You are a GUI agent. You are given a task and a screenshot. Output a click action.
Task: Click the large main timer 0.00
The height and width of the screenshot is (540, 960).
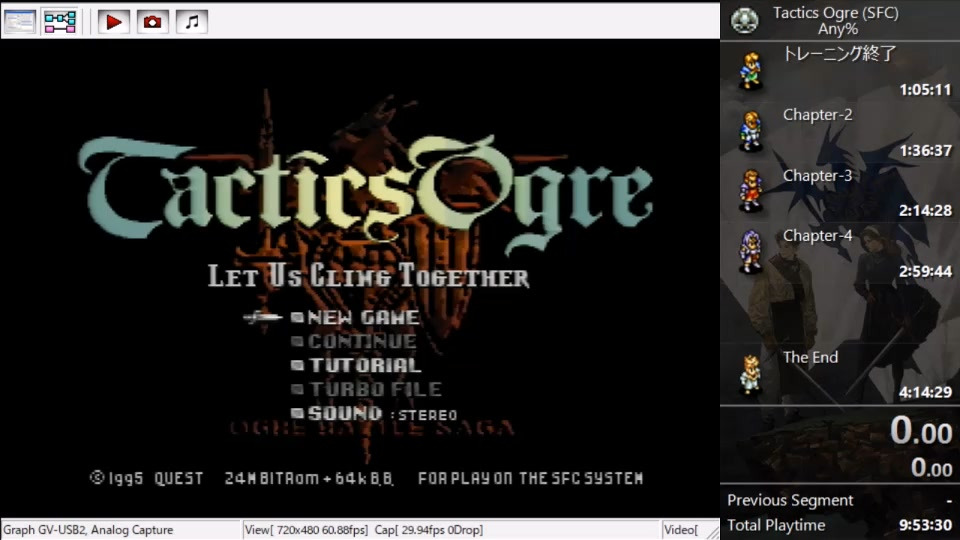(921, 430)
